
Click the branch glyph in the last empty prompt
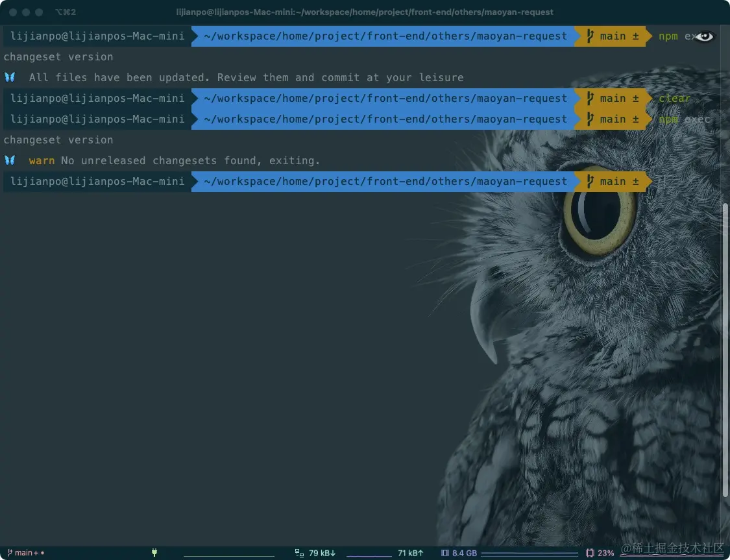coord(590,181)
